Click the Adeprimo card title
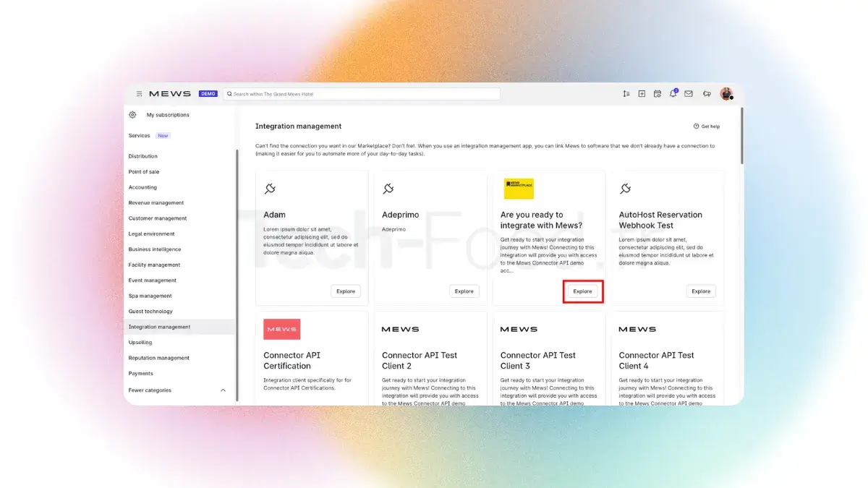868x488 pixels. tap(399, 215)
